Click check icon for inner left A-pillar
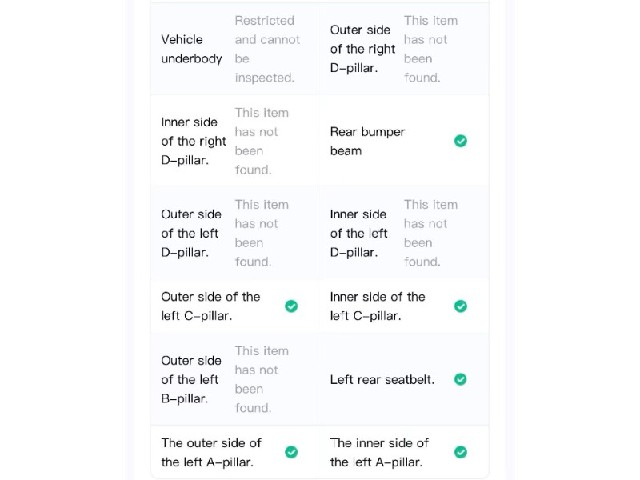 [x=460, y=452]
